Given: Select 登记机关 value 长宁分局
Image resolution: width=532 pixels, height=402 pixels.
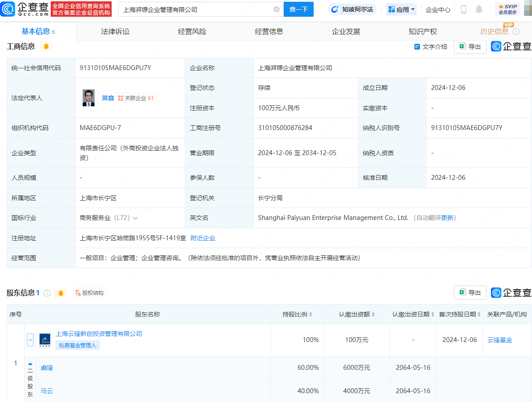Looking at the screenshot, I should pos(270,198).
